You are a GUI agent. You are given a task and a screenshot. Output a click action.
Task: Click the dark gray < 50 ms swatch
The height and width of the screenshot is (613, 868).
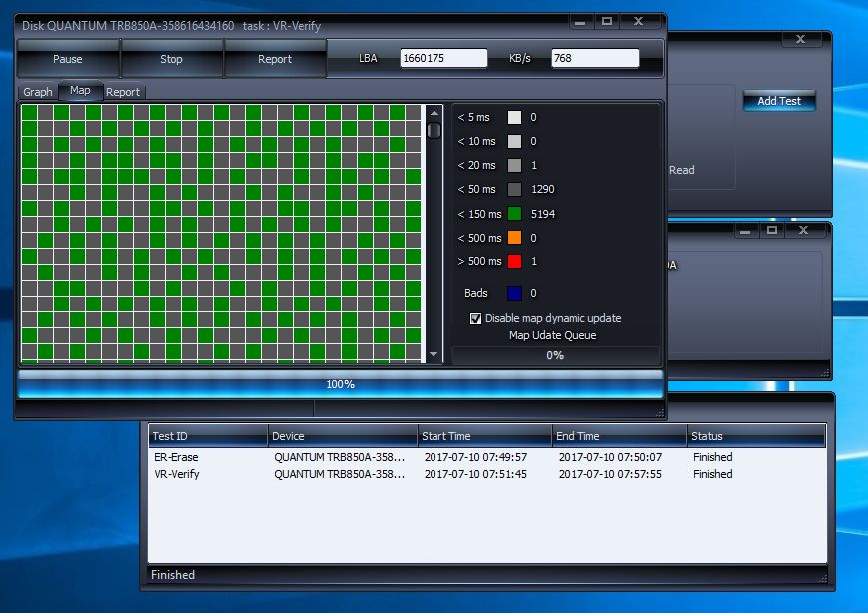[x=514, y=190]
